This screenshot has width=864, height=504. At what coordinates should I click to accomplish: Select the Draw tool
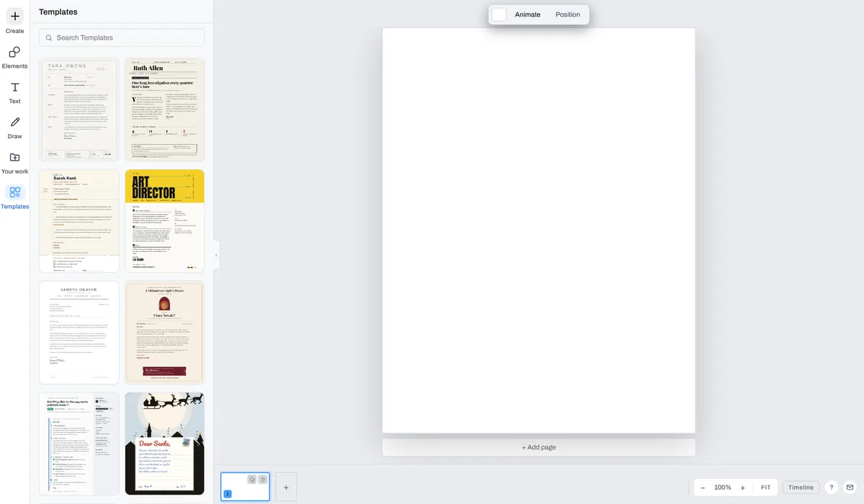point(14,127)
